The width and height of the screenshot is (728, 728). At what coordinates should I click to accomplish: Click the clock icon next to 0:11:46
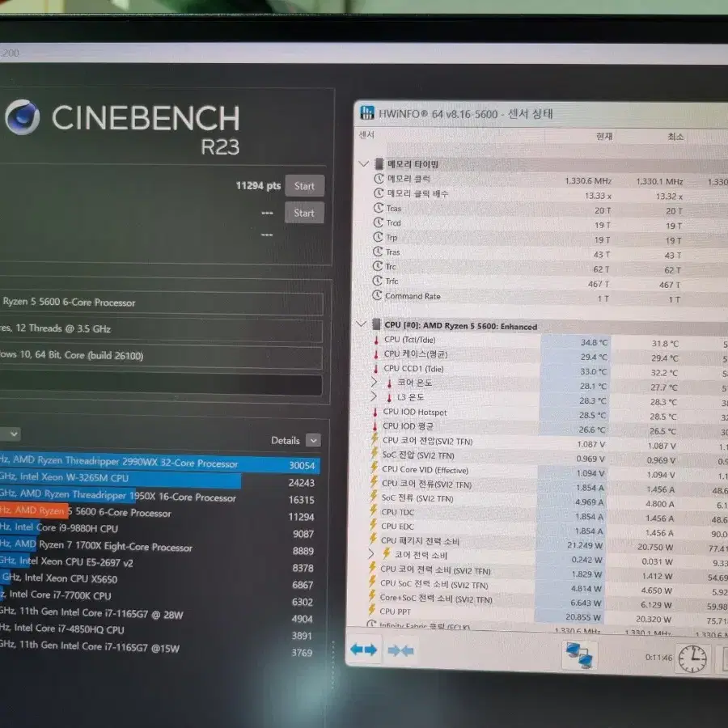pyautogui.click(x=692, y=658)
